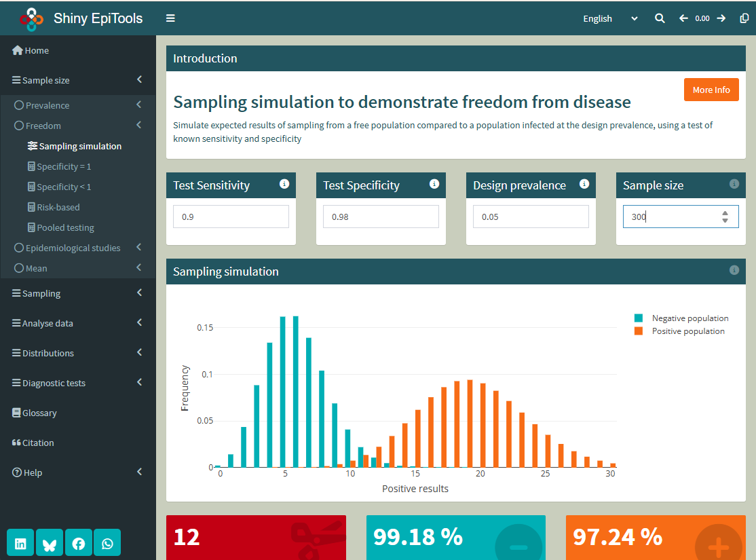The width and height of the screenshot is (756, 560).
Task: Toggle the sidebar with the hamburger icon
Action: click(x=170, y=18)
